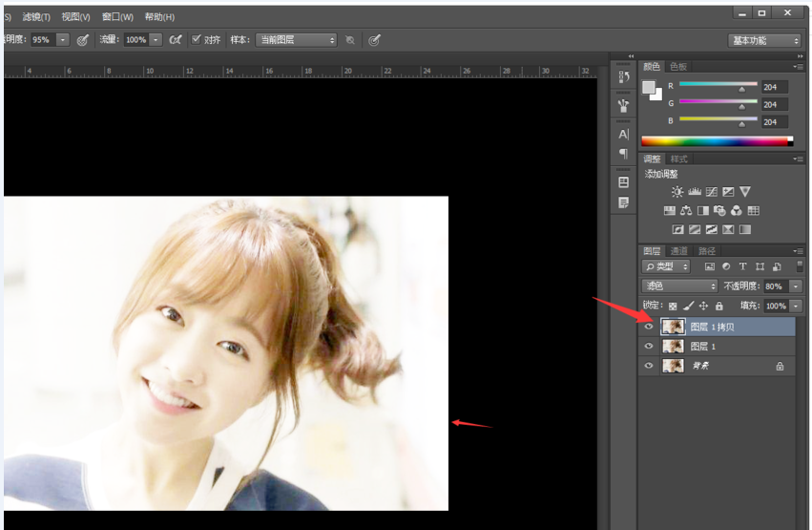Add a Levels adjustment
Image resolution: width=812 pixels, height=530 pixels.
point(694,192)
